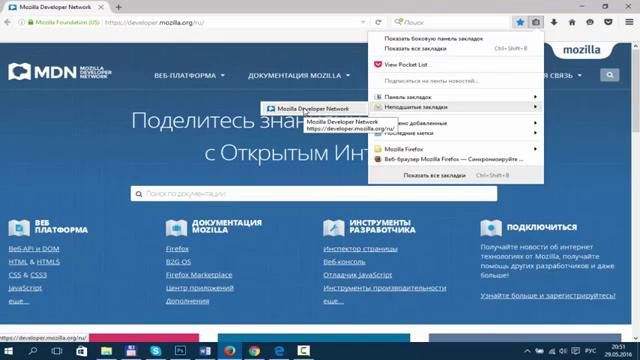Open Веб-консоль link
The width and height of the screenshot is (640, 360).
344,262
